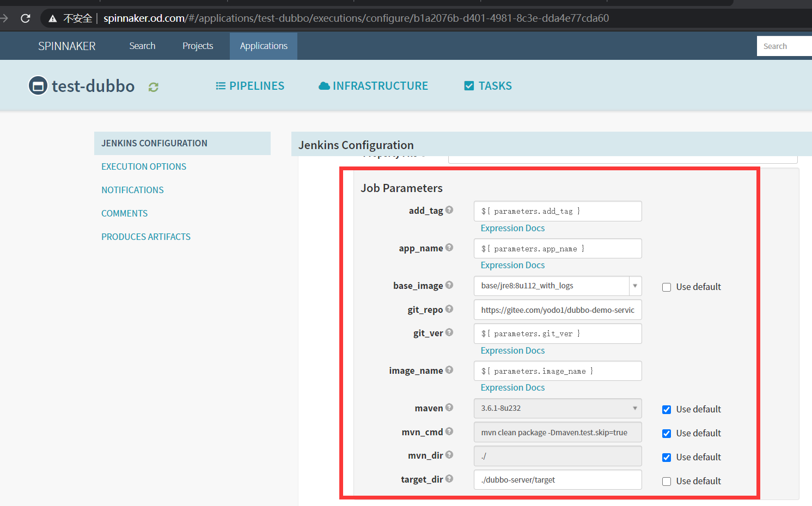Refresh the test-dubbo application data
The image size is (812, 506).
(154, 87)
